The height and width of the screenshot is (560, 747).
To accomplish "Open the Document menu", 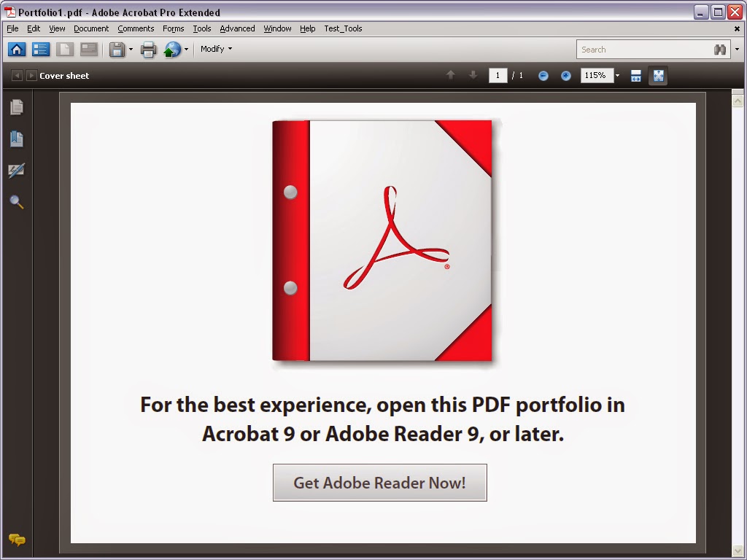I will pyautogui.click(x=91, y=28).
